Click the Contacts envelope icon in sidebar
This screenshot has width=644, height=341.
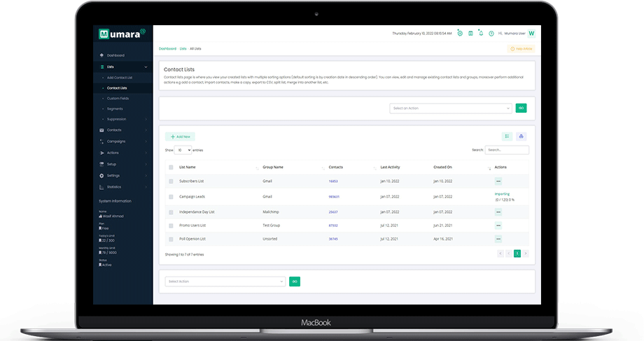(x=101, y=130)
